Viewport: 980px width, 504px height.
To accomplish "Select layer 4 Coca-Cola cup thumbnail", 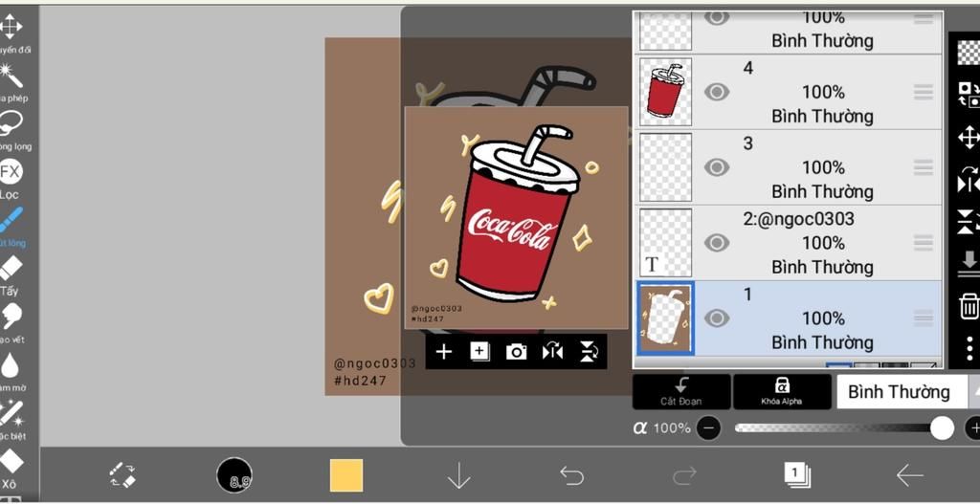I will click(x=666, y=92).
